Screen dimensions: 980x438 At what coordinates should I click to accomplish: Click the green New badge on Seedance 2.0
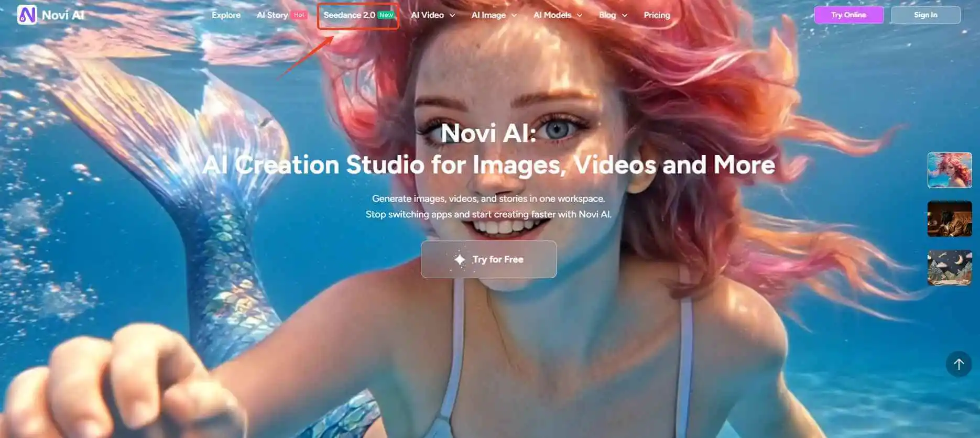pyautogui.click(x=386, y=15)
